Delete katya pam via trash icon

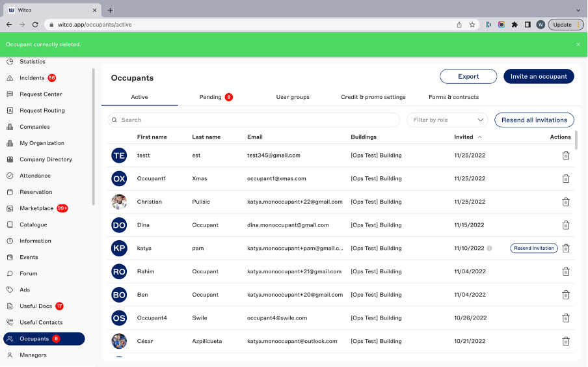pyautogui.click(x=565, y=249)
